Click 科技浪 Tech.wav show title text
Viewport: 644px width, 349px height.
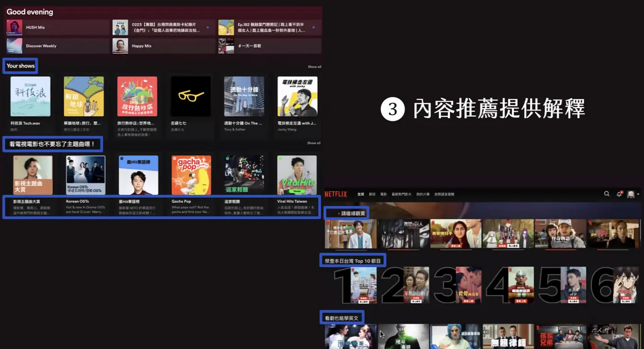point(25,123)
